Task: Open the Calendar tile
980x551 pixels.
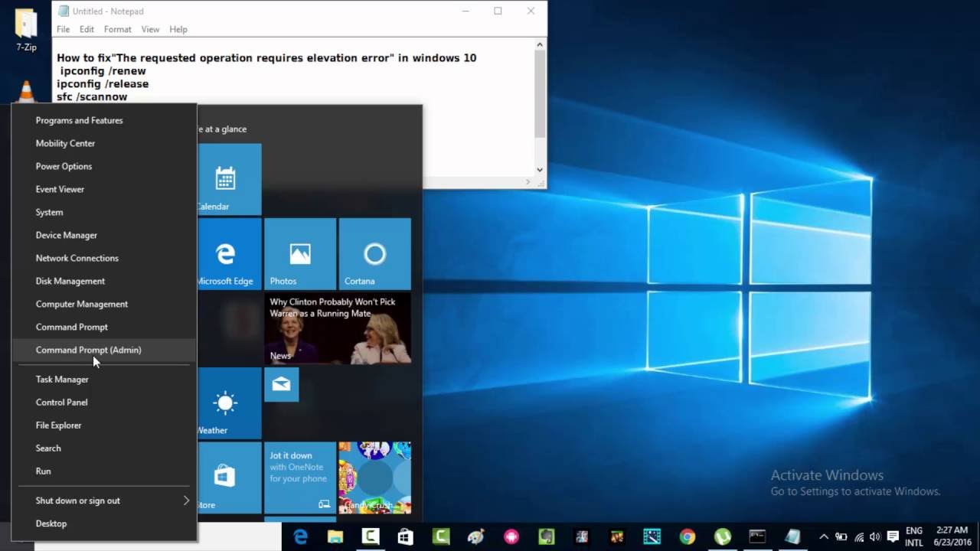Action: (229, 179)
